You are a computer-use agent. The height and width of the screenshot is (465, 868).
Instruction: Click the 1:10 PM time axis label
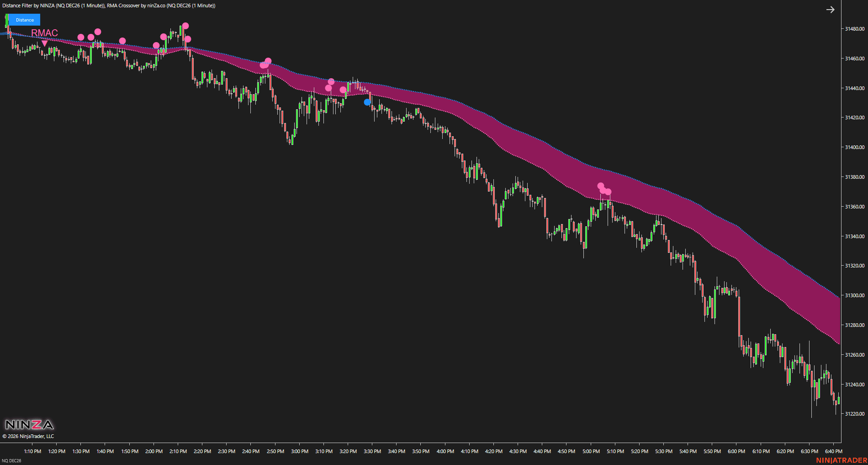tap(32, 451)
